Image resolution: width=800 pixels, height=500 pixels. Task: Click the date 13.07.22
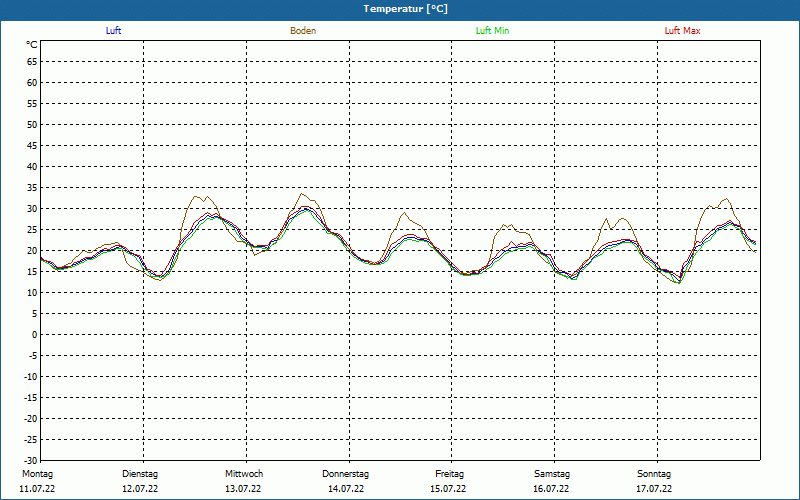click(x=243, y=489)
